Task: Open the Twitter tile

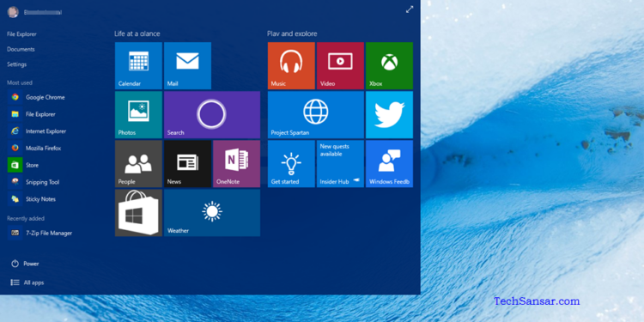Action: [x=389, y=114]
